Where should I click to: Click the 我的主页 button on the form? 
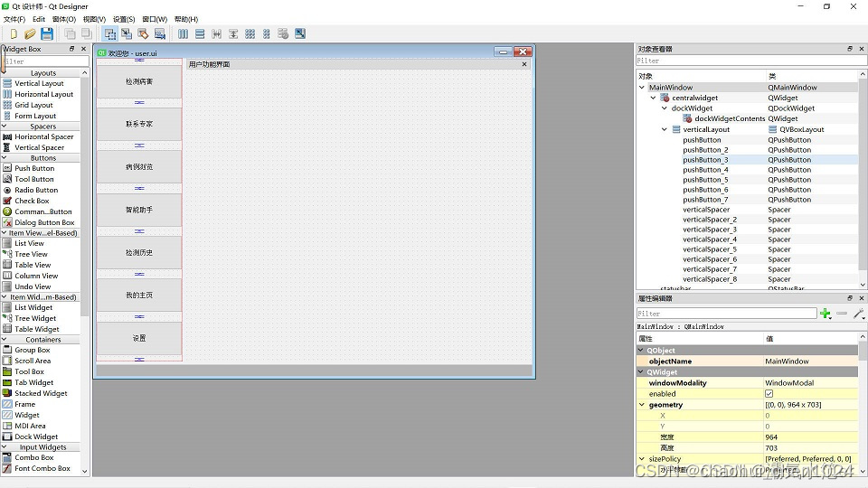(x=139, y=295)
